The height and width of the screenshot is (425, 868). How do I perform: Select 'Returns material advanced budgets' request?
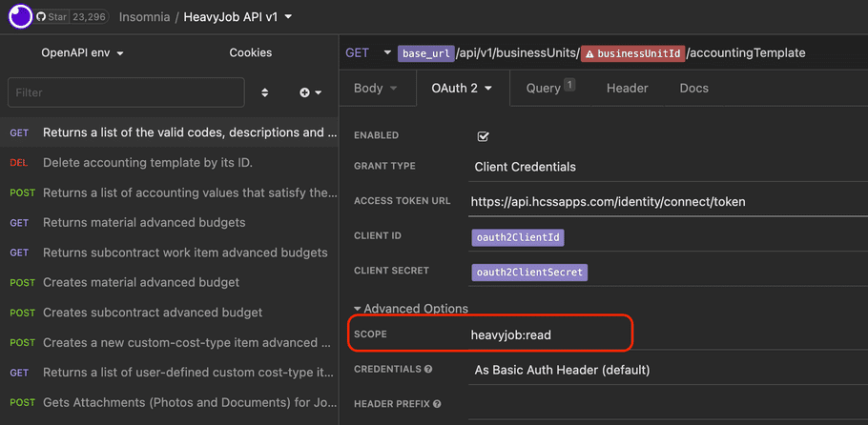tap(170, 222)
